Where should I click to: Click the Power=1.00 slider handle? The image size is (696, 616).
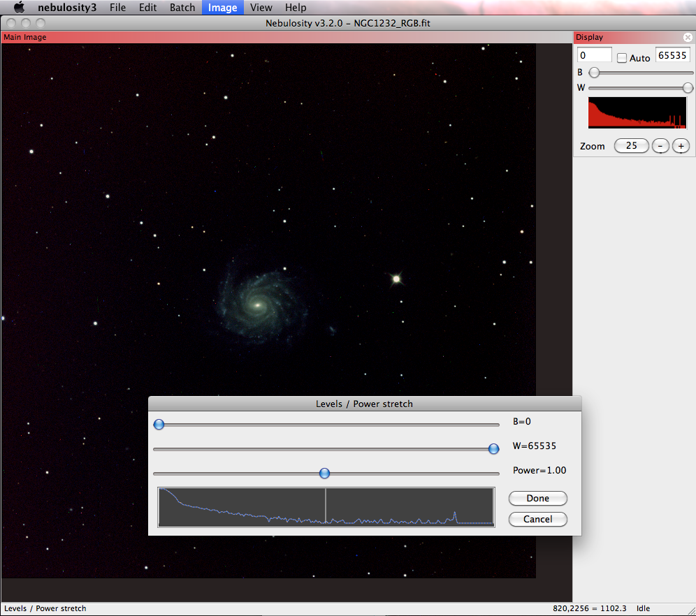coord(324,474)
